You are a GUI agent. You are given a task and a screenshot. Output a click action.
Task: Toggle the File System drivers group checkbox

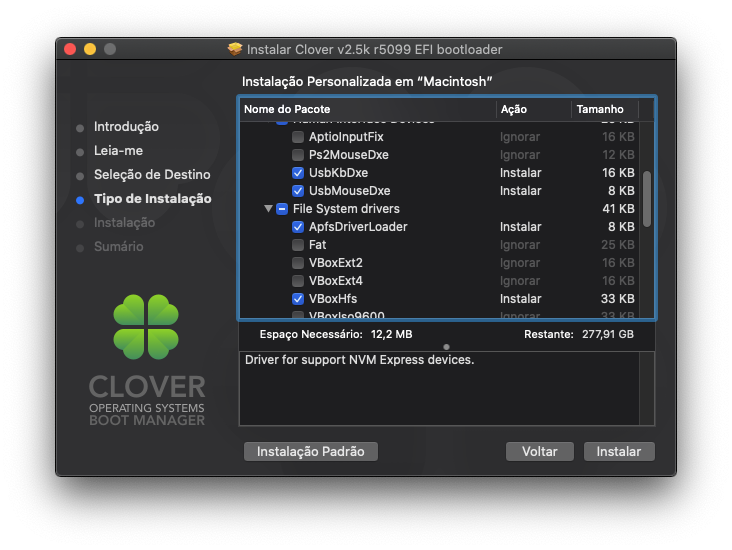point(282,209)
